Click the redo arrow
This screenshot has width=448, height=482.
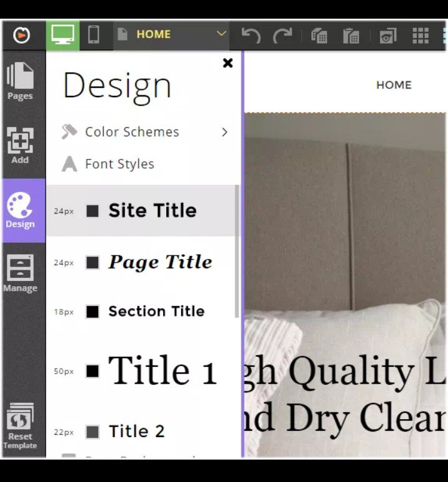[x=283, y=35]
